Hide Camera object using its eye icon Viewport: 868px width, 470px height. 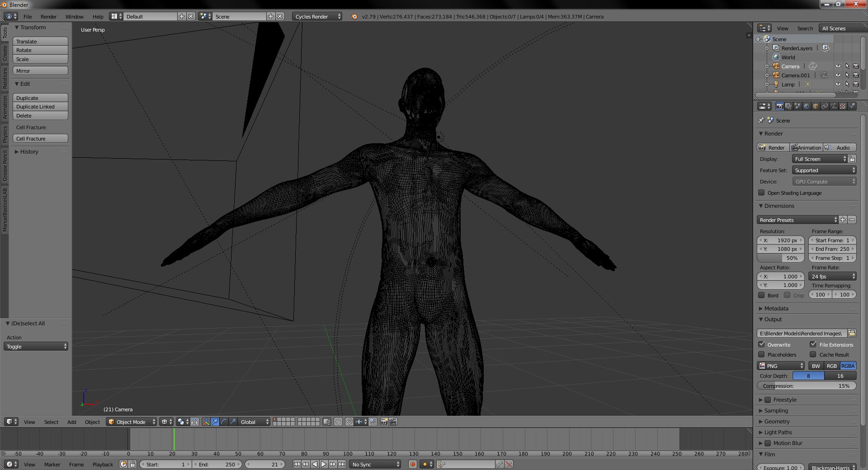tap(838, 66)
